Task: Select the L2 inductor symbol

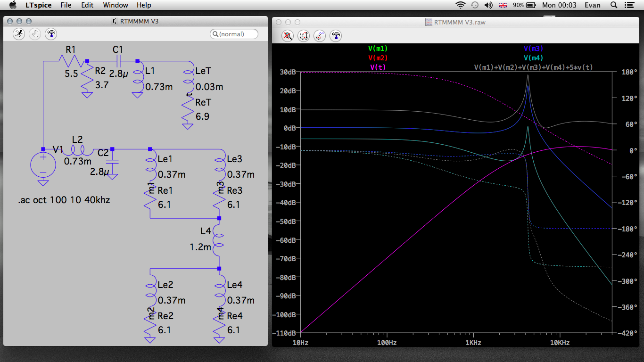Action: [x=78, y=149]
